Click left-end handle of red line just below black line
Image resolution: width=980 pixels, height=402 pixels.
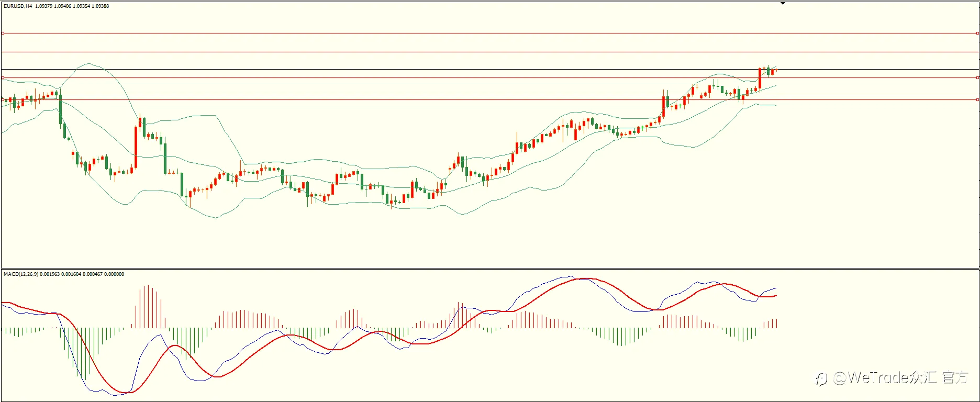coord(3,77)
